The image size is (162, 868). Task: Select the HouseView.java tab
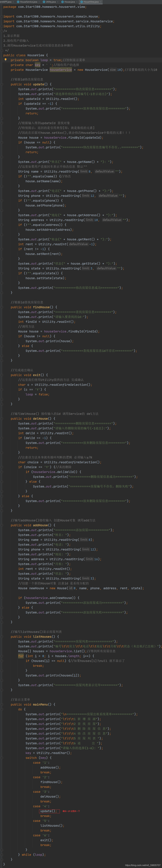(91, 2)
